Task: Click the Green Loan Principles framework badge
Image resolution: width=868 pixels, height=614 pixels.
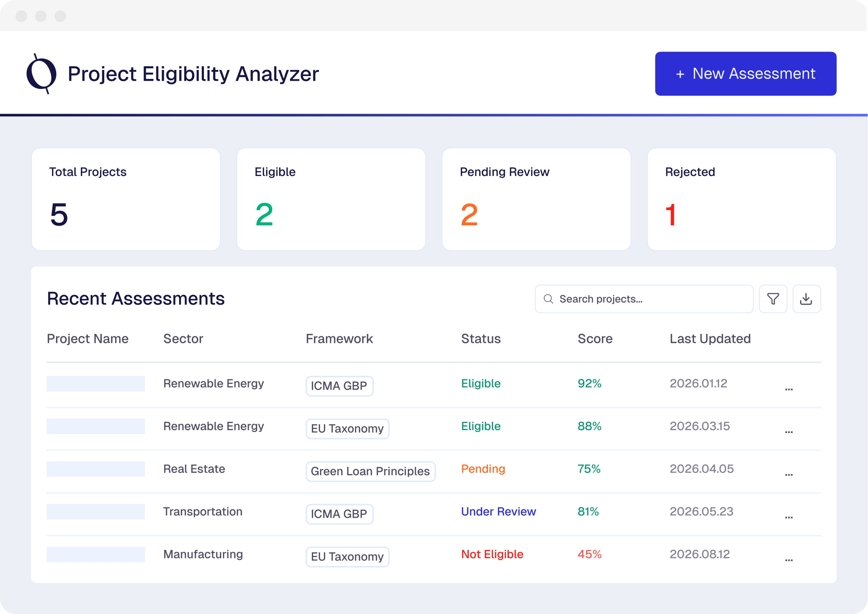Action: tap(370, 472)
